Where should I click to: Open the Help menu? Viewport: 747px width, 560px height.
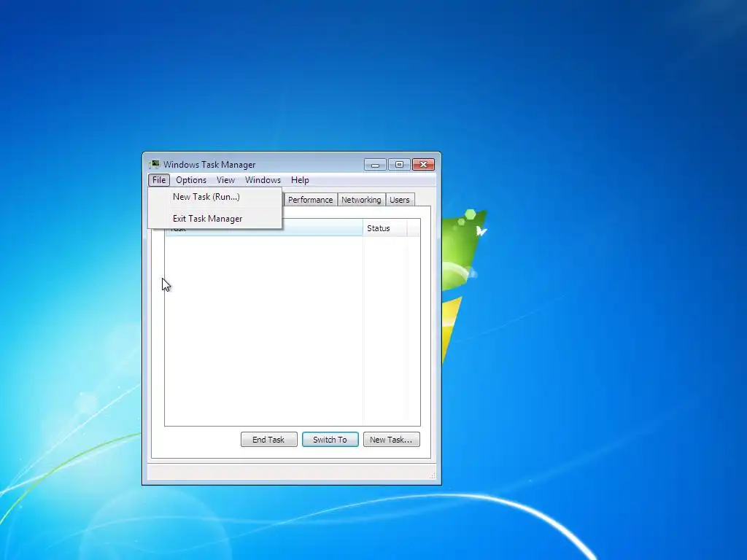pyautogui.click(x=300, y=180)
